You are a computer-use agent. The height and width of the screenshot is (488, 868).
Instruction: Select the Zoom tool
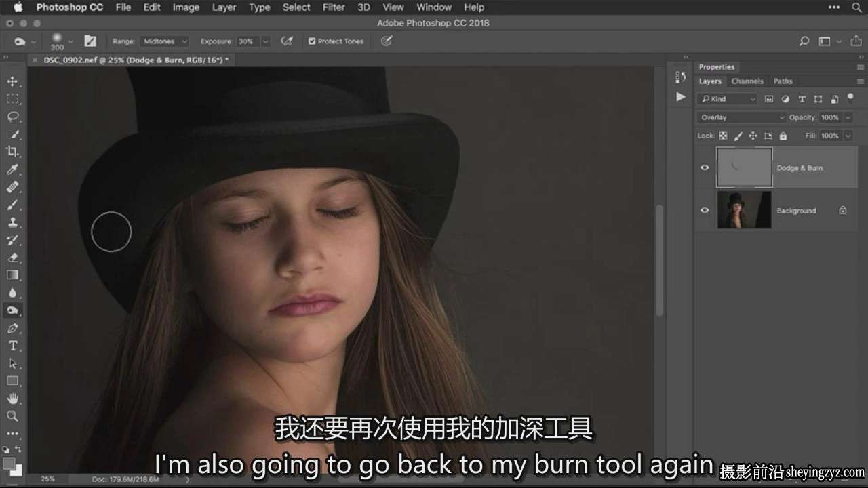[x=12, y=416]
